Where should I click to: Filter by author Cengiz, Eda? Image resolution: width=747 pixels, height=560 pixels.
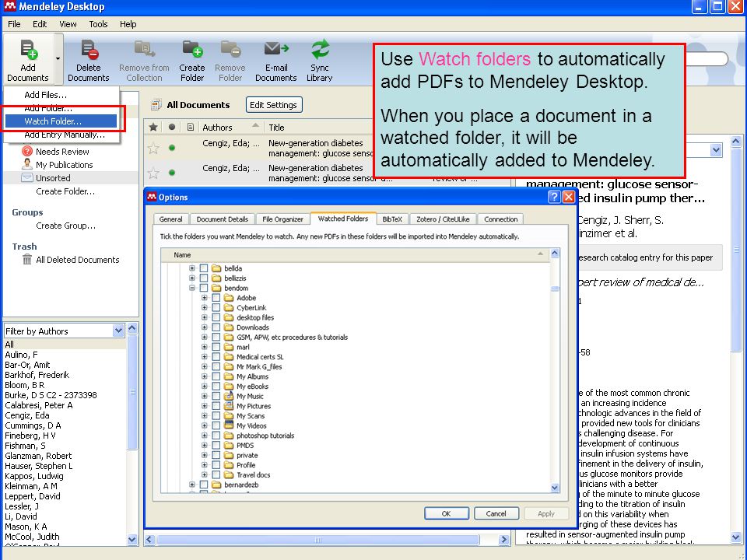(x=27, y=415)
